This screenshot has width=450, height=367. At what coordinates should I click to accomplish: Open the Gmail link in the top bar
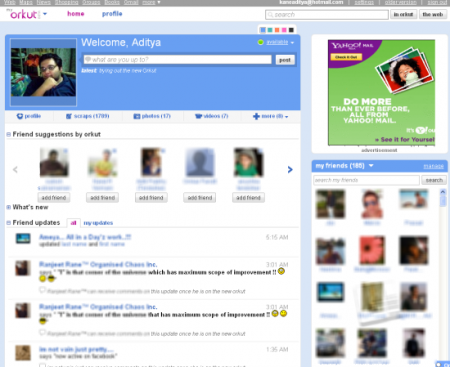[131, 2]
